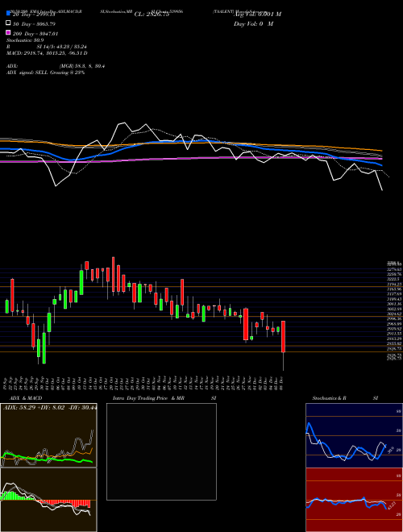
Task: Click the '(MGR) 58.3, 8, 30.4' values
Action: tap(81, 66)
